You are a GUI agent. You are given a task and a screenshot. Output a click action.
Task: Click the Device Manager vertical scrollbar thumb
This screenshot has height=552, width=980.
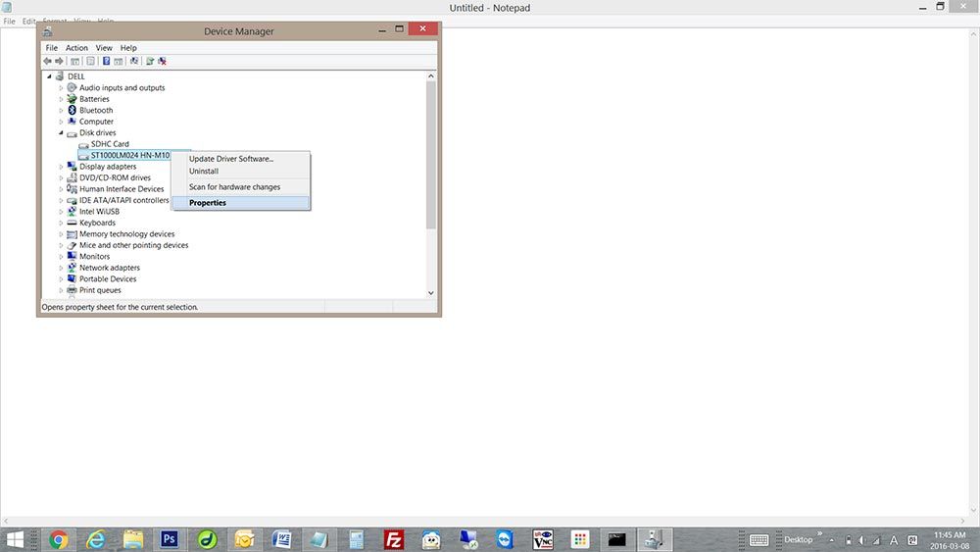430,155
